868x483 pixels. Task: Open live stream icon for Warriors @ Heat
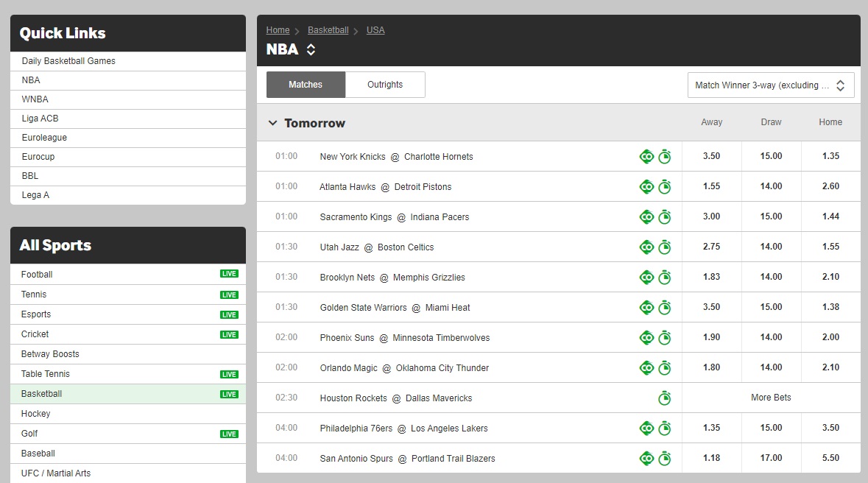point(646,308)
